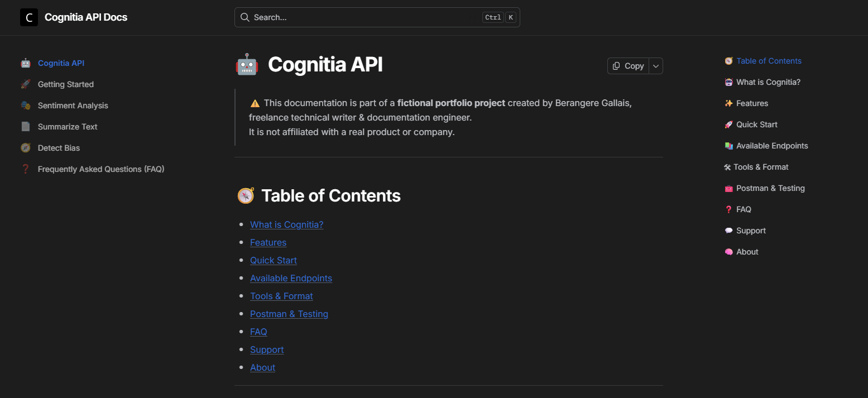Expand the Copy button dropdown arrow
This screenshot has width=868, height=398.
click(x=656, y=66)
